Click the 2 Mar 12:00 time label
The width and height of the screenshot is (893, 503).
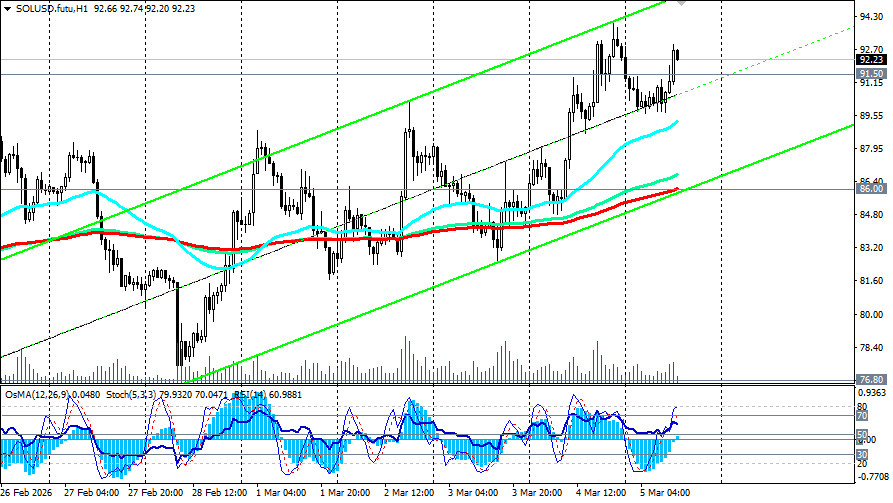click(x=409, y=493)
